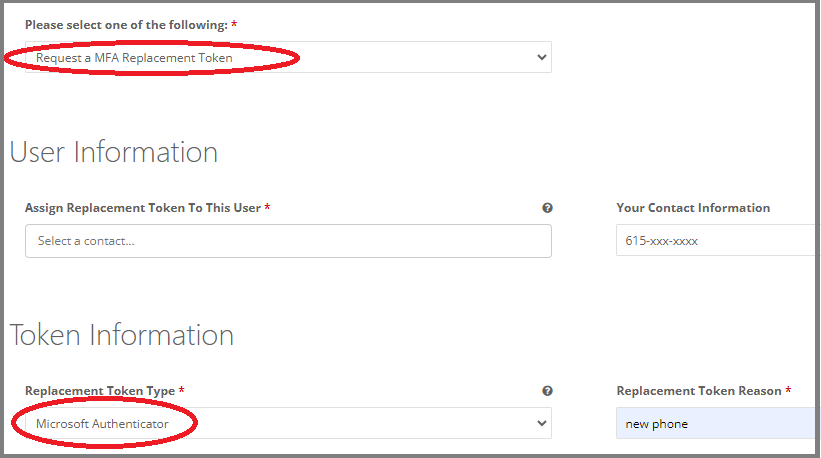Click the required asterisk after Replacement Token Type
This screenshot has height=458, width=821.
182,391
